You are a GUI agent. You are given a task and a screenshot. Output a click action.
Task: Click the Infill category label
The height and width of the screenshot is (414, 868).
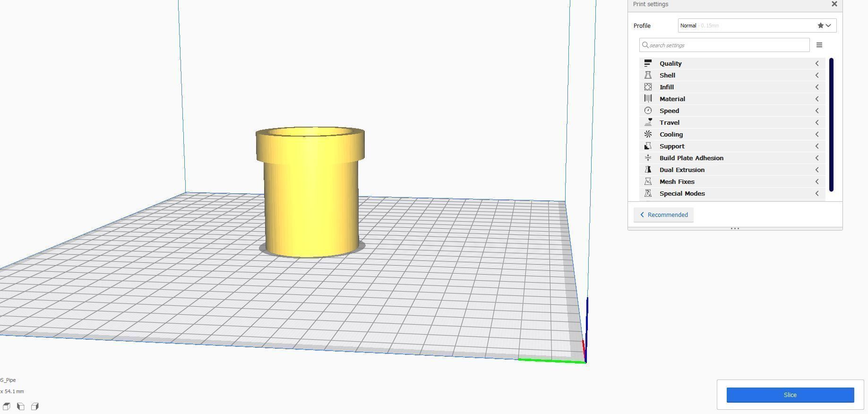click(x=667, y=87)
